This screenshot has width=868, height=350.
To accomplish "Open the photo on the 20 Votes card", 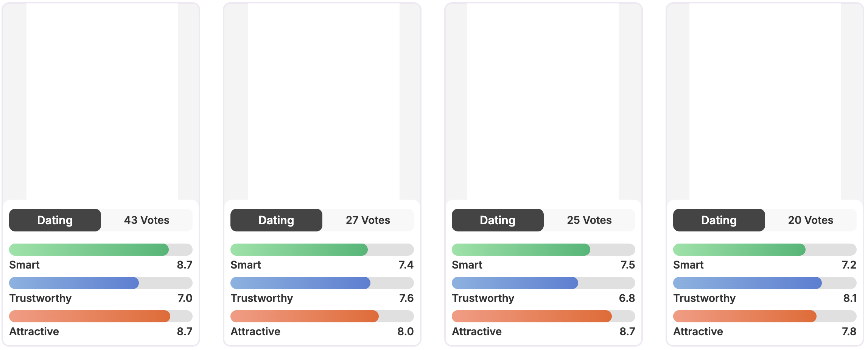I will 765,102.
